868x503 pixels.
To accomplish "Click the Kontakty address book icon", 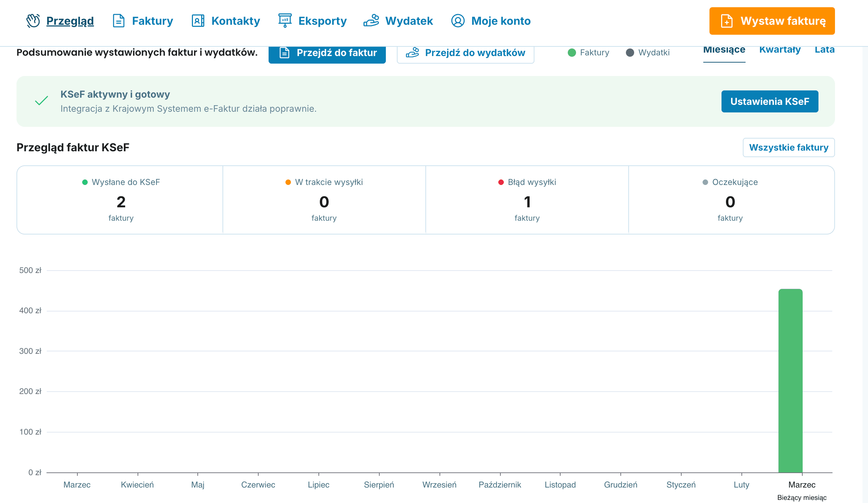I will click(x=198, y=21).
